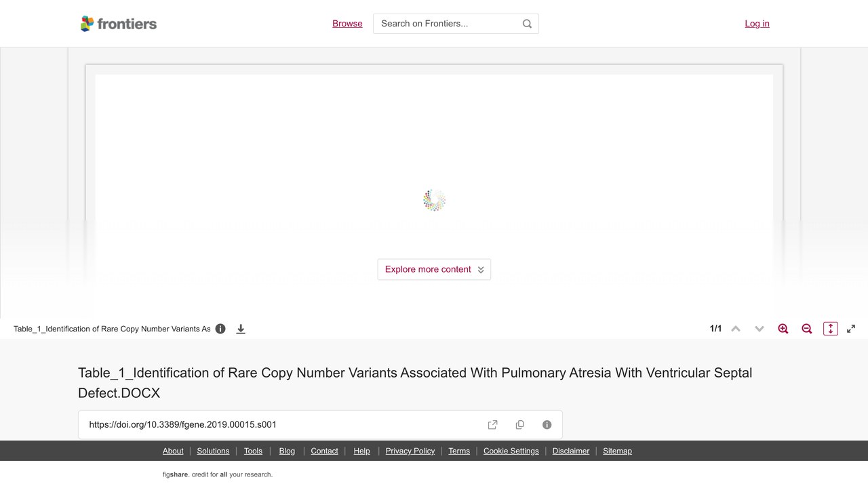
Task: Open the About footer link
Action: pos(173,451)
